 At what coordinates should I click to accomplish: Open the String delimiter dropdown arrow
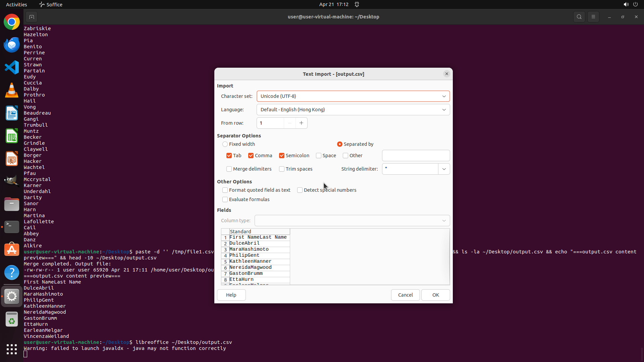[444, 169]
